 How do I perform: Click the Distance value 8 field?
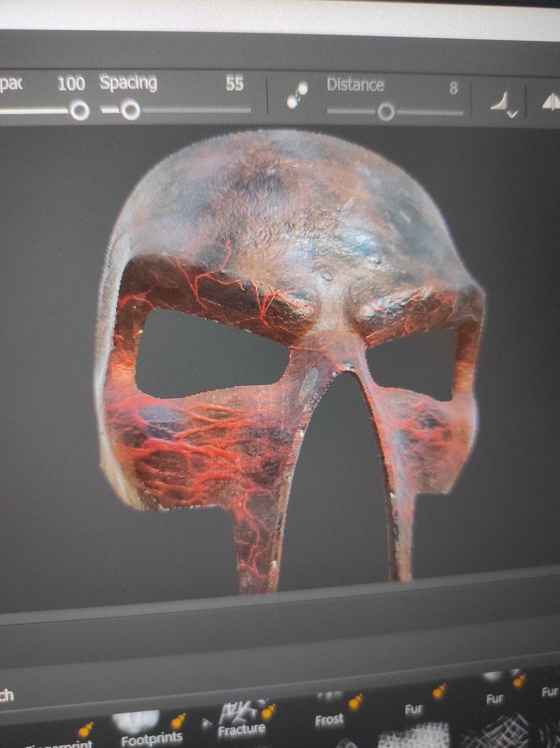[453, 89]
